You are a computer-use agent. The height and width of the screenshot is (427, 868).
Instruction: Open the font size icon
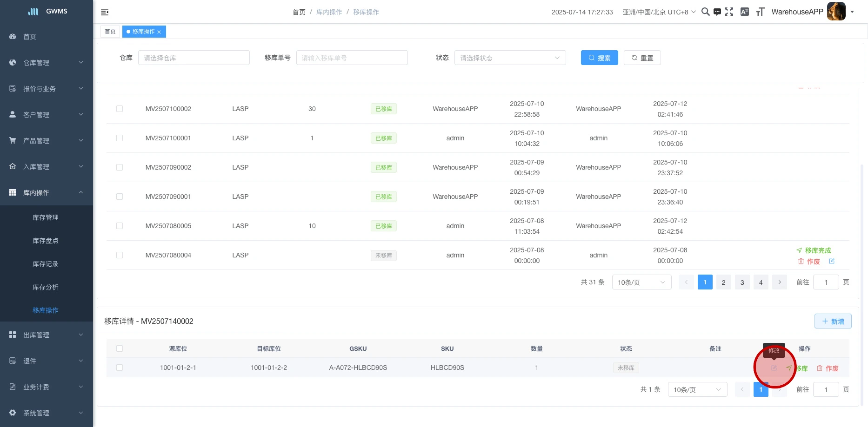(760, 12)
